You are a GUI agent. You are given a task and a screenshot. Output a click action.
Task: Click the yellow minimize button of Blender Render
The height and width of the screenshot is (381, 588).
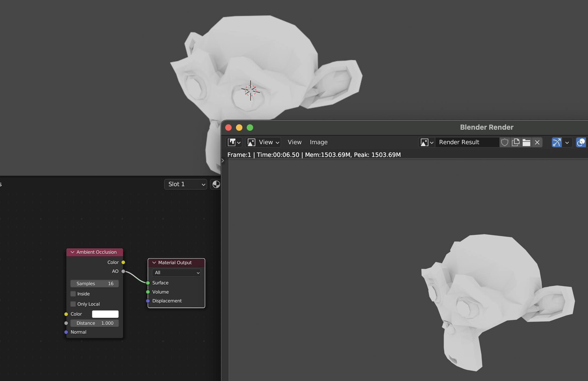click(x=239, y=128)
